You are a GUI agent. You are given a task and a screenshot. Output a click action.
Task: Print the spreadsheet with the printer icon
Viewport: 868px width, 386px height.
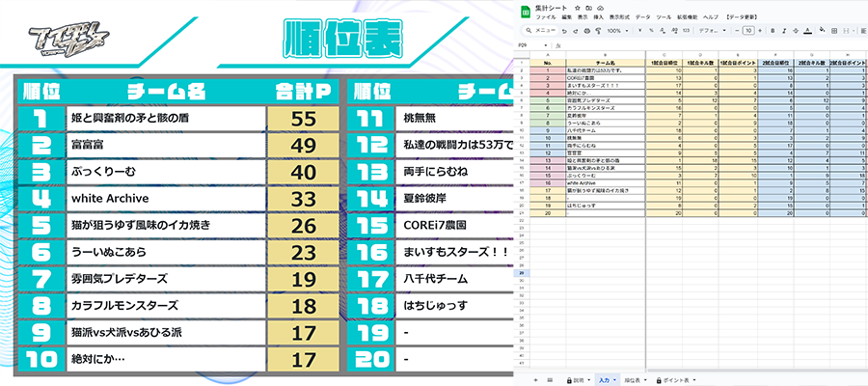point(586,31)
